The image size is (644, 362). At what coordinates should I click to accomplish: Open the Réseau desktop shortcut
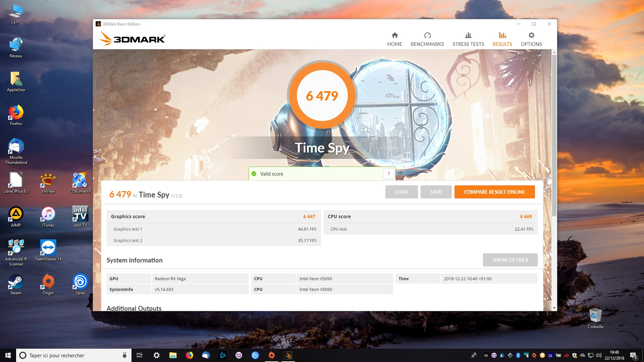[16, 48]
